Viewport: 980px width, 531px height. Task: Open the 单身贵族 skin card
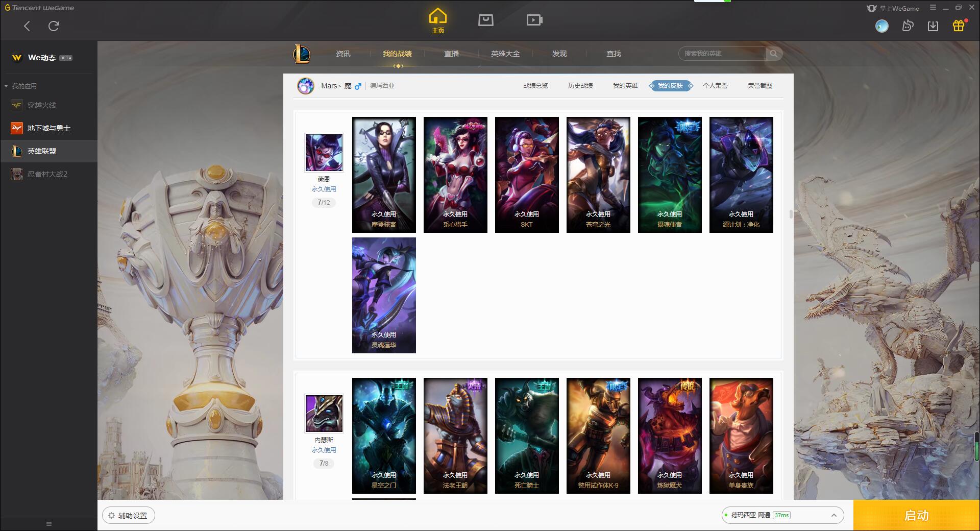pyautogui.click(x=741, y=436)
